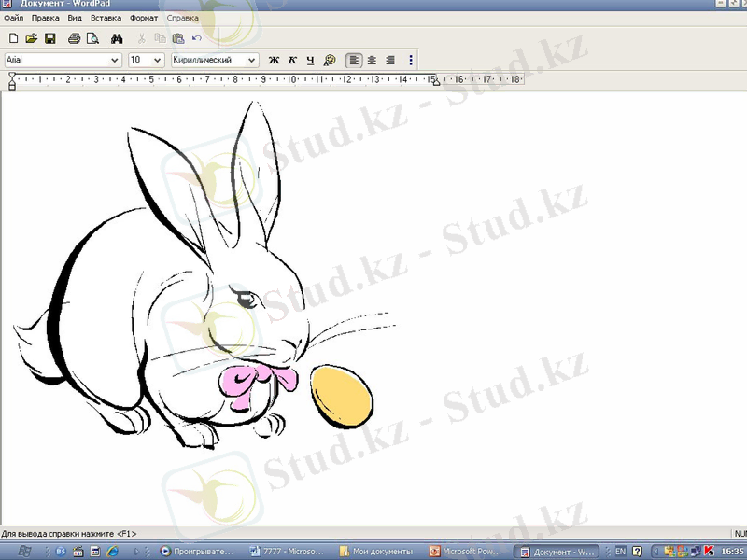The width and height of the screenshot is (747, 560).
Task: Toggle underline formatting (Ч button)
Action: (x=311, y=60)
